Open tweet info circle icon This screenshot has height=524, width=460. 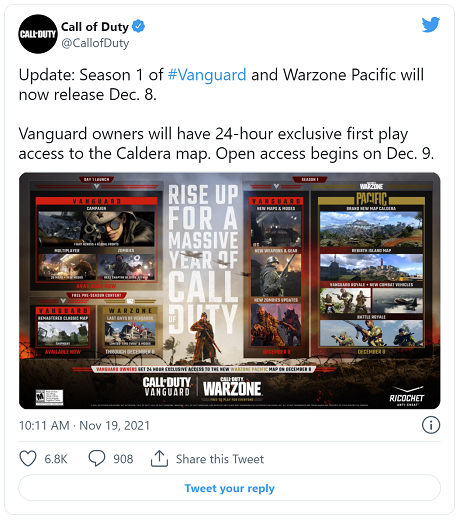[x=431, y=425]
